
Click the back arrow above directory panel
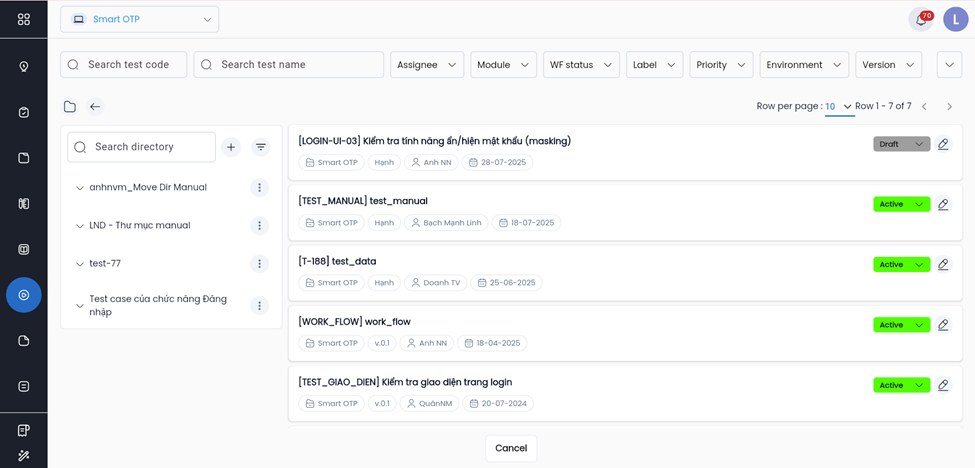pyautogui.click(x=95, y=107)
